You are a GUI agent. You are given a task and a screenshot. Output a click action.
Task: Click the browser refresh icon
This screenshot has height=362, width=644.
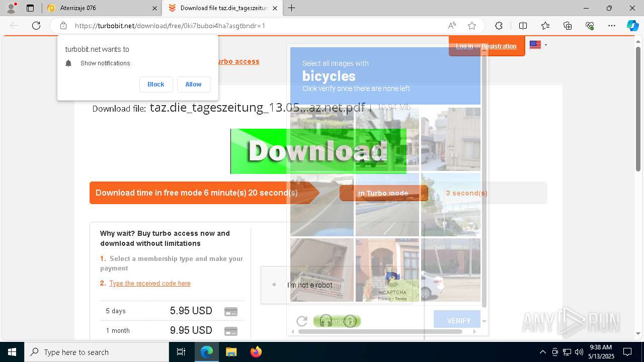pyautogui.click(x=36, y=26)
